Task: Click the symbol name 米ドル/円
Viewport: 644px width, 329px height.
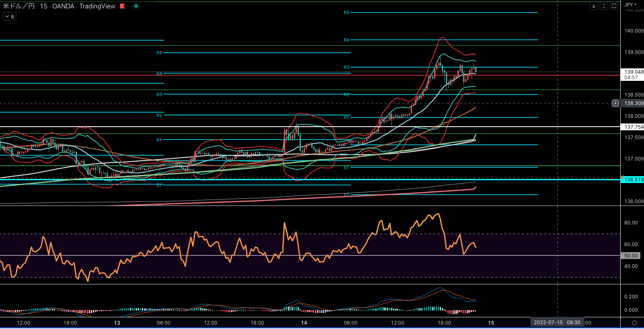Action: tap(19, 6)
